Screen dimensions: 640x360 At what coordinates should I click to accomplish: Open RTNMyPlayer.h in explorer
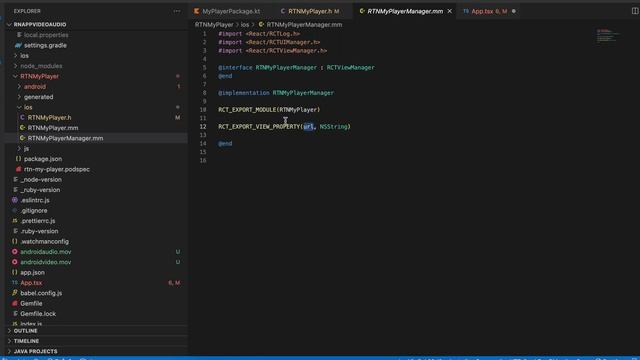tap(49, 118)
